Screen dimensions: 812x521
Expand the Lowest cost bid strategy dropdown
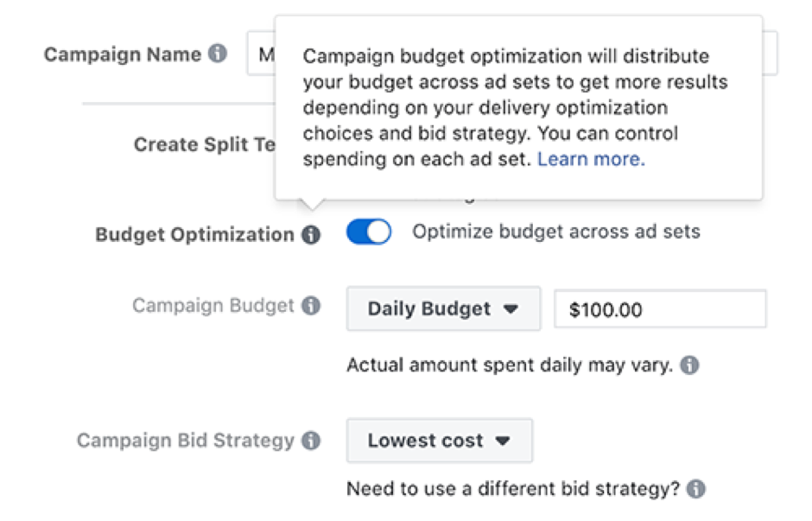(439, 441)
